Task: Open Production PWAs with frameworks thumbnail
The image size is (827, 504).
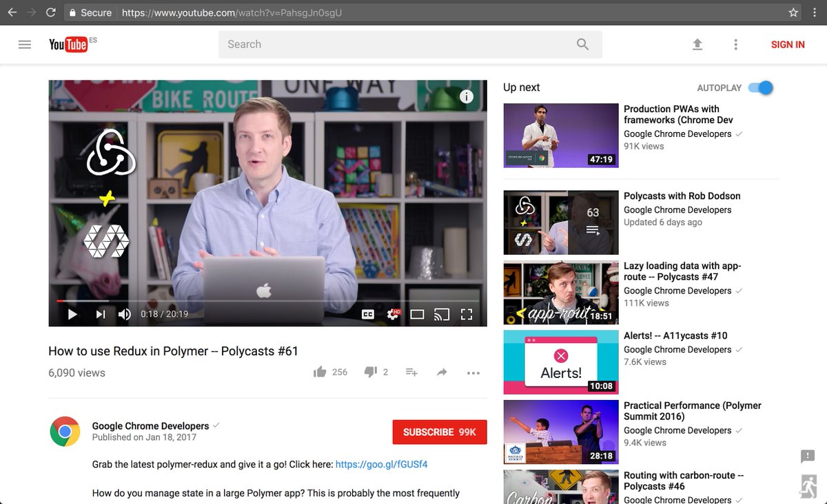Action: pos(561,135)
